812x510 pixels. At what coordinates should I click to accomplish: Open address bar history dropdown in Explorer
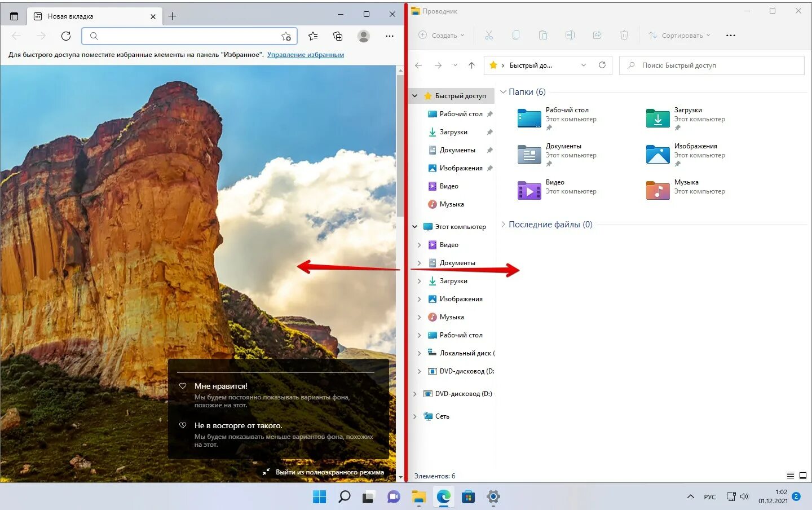(584, 65)
